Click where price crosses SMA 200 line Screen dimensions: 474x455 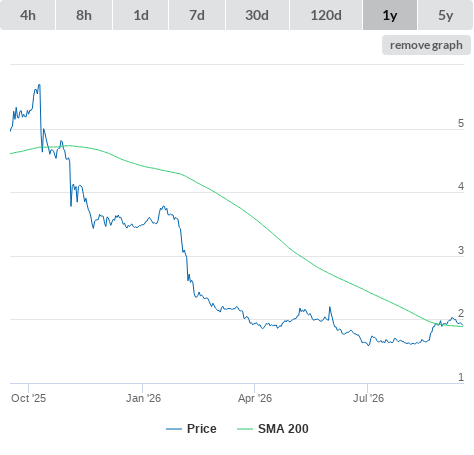pos(436,323)
